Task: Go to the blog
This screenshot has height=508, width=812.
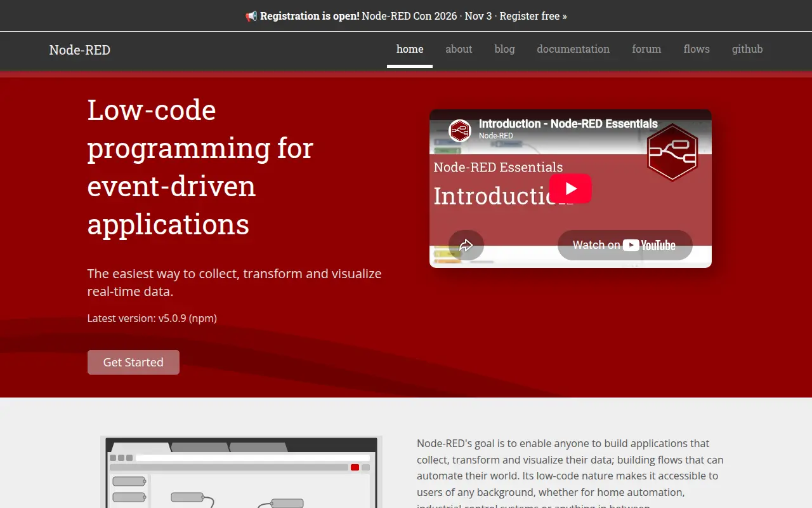Action: click(x=505, y=50)
